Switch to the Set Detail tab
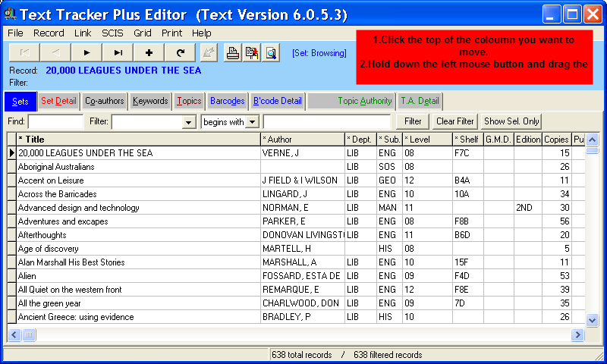Viewport: 607px width, 364px height. pos(58,101)
